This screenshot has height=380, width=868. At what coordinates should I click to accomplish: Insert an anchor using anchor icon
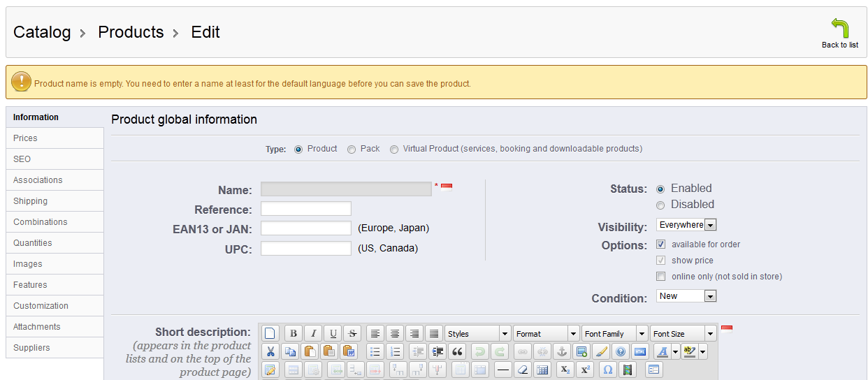tap(561, 351)
